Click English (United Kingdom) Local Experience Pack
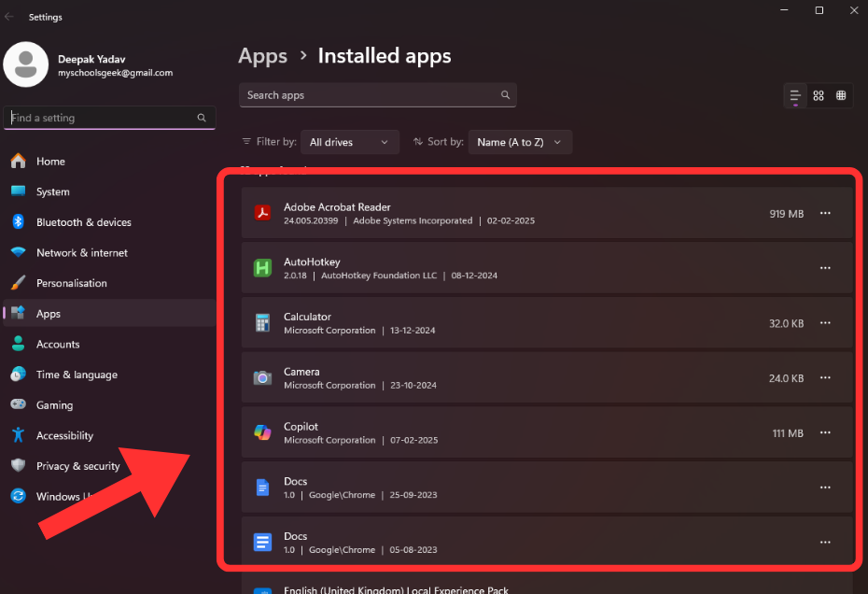This screenshot has height=594, width=868. 396,589
